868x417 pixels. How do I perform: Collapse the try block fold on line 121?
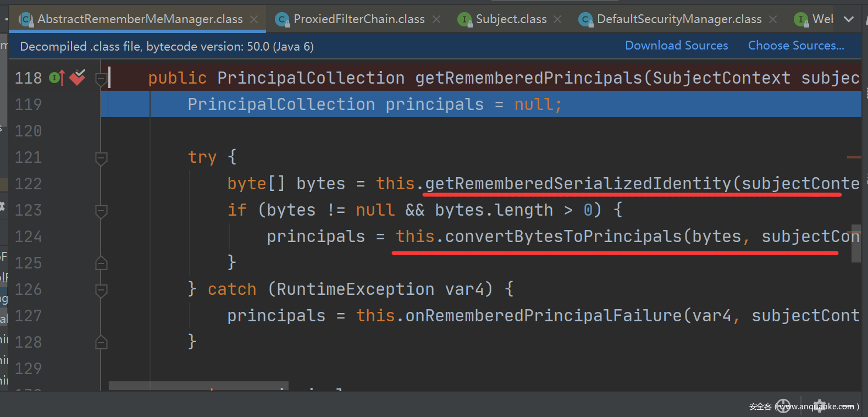point(101,158)
